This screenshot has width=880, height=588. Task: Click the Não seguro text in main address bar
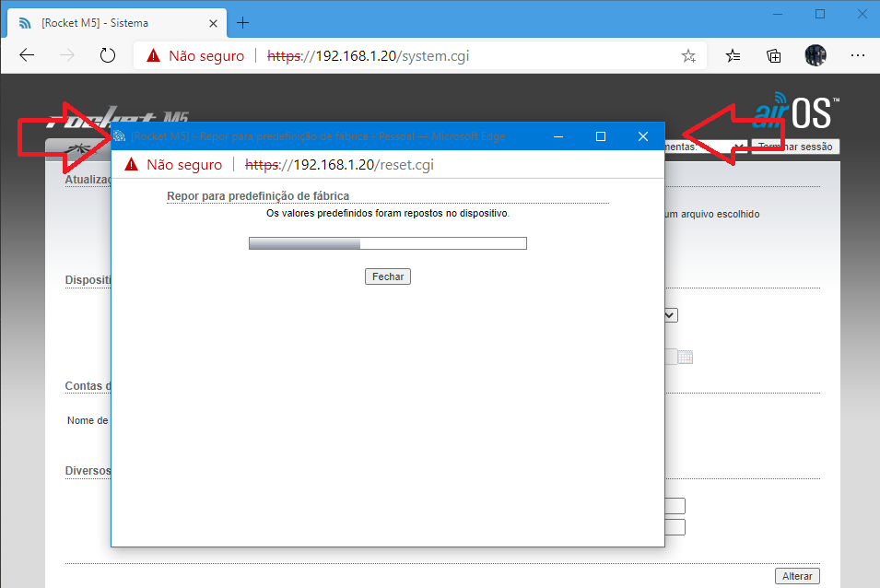click(x=206, y=56)
